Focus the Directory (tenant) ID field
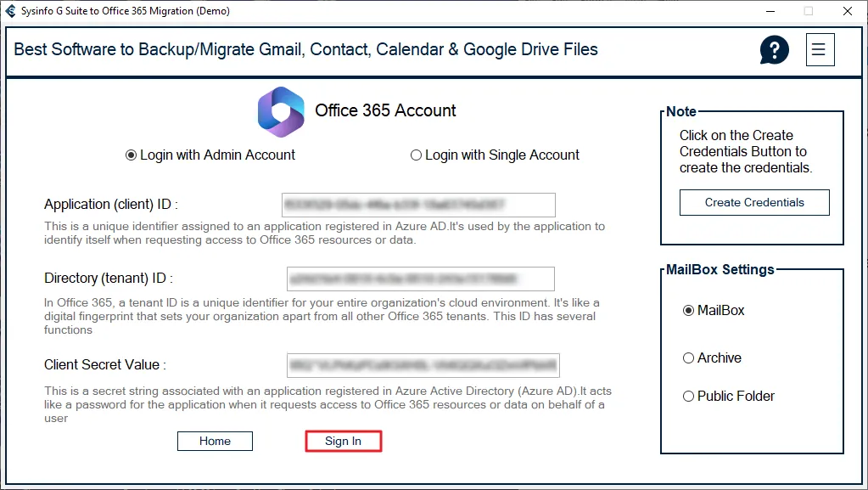The image size is (868, 490). click(x=421, y=279)
